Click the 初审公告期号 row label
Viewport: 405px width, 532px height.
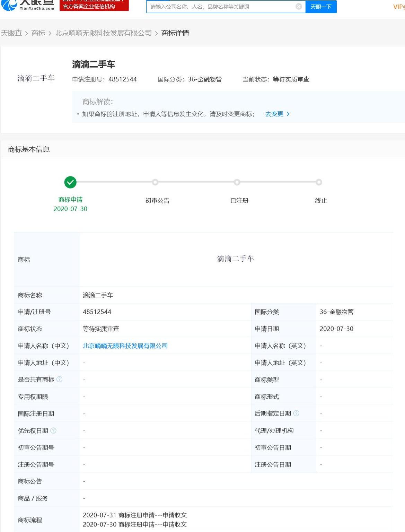coord(36,448)
